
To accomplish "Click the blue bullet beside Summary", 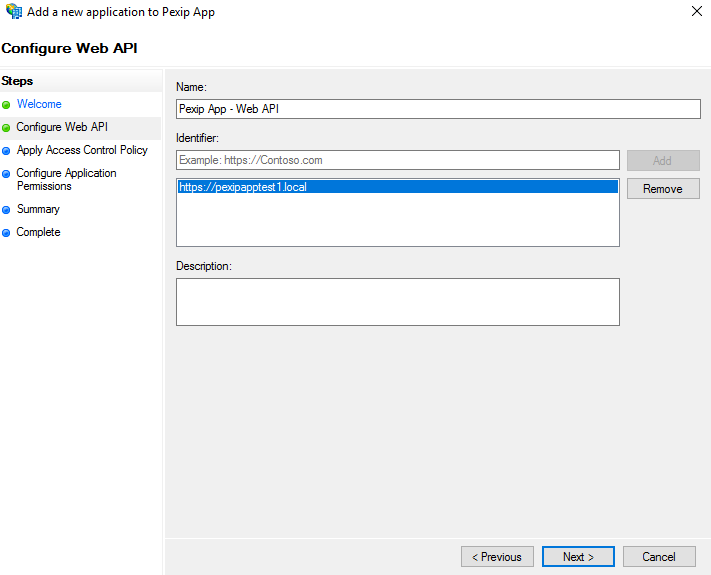I will point(6,210).
